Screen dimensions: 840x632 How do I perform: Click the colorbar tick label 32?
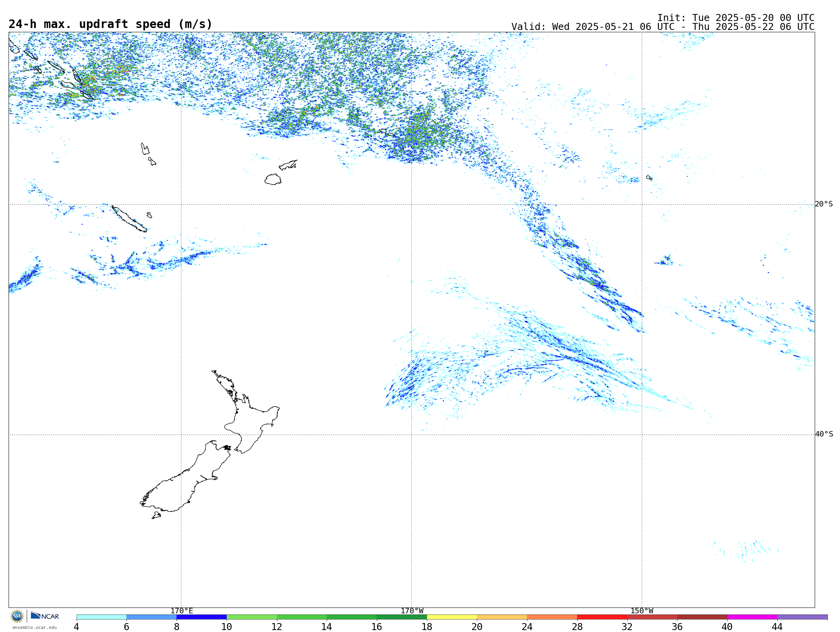click(x=627, y=627)
